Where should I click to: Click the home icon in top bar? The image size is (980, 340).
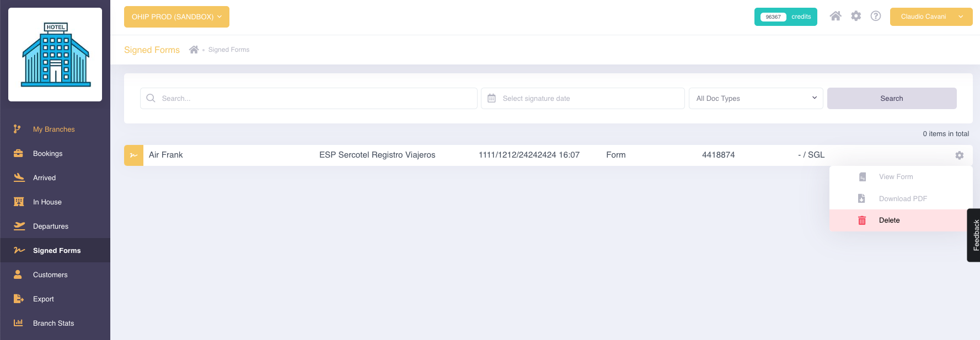836,16
